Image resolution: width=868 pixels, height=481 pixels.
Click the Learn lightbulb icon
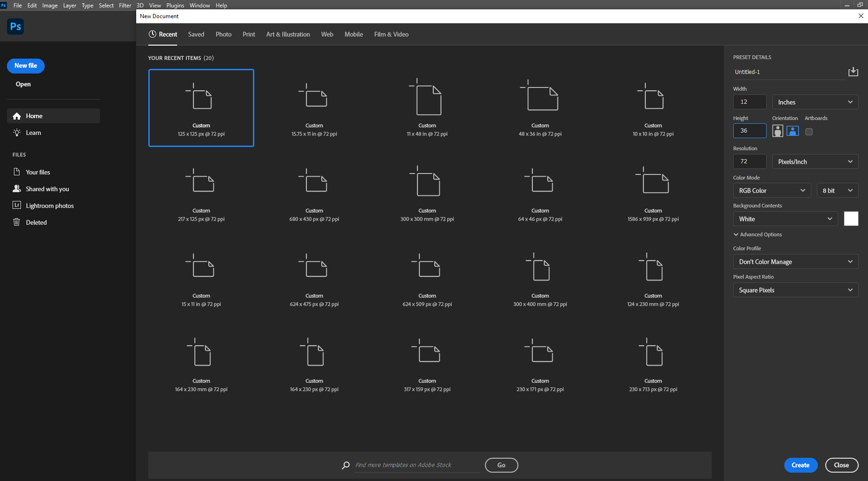17,133
